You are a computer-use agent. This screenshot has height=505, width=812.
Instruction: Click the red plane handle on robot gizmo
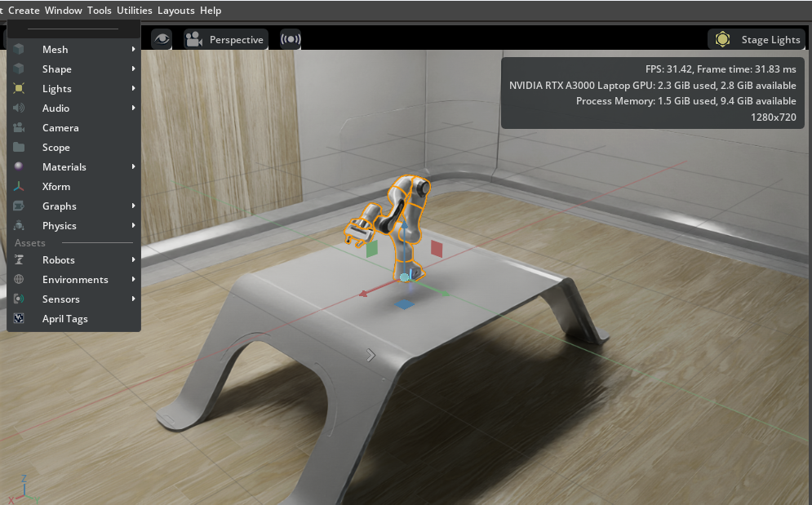(437, 249)
